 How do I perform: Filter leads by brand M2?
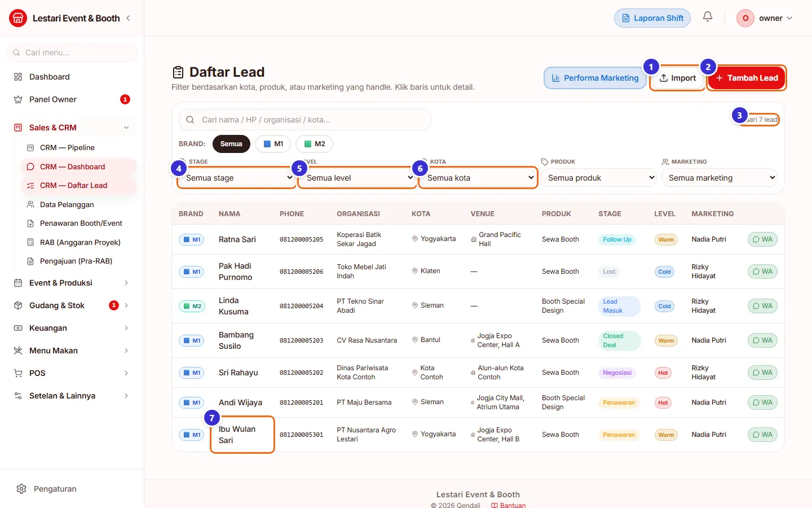pos(315,144)
